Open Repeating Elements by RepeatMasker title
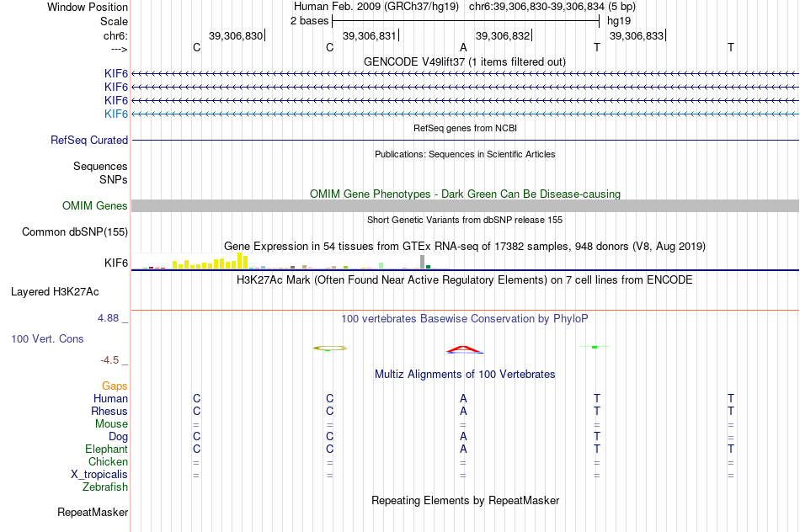 466,500
